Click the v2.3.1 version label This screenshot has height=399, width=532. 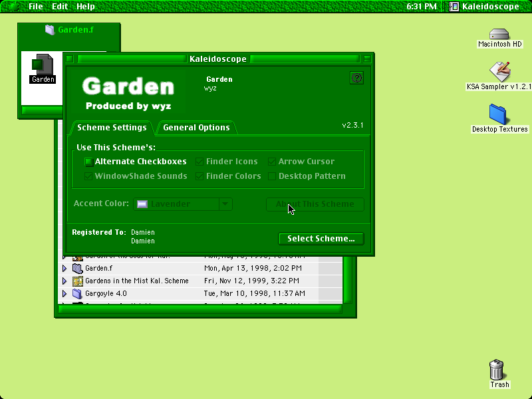tap(352, 125)
